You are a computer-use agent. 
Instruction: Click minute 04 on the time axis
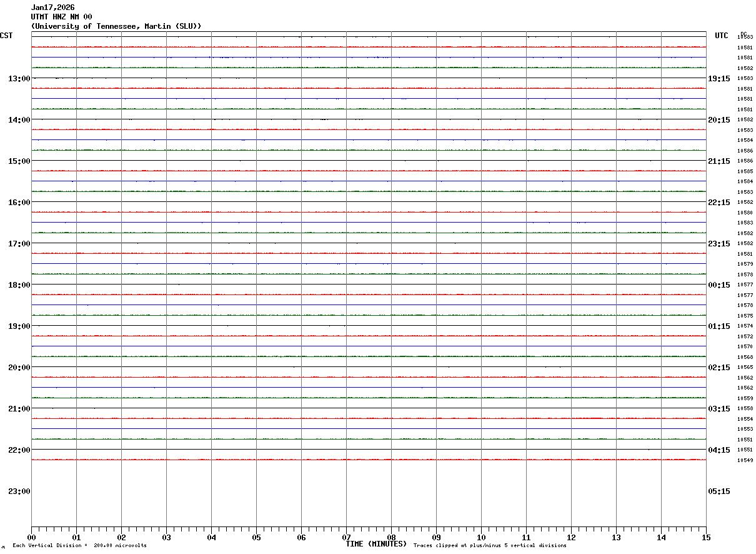coord(211,537)
